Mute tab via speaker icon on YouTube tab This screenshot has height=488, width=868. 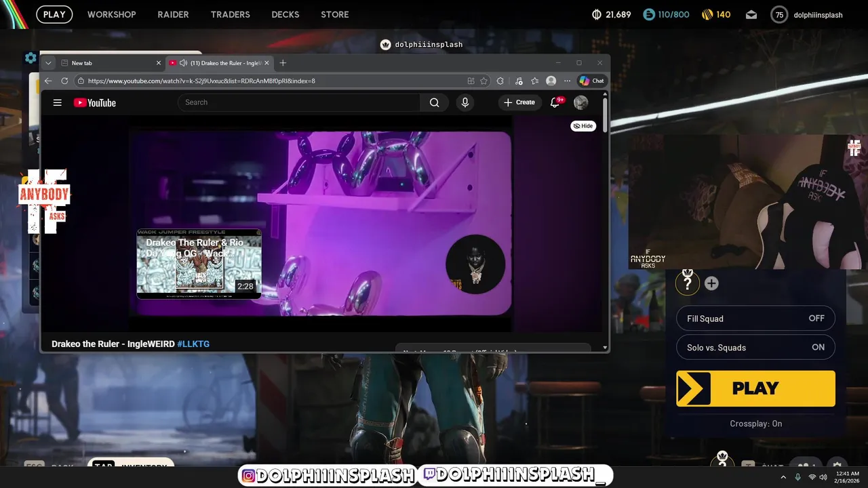pos(183,63)
